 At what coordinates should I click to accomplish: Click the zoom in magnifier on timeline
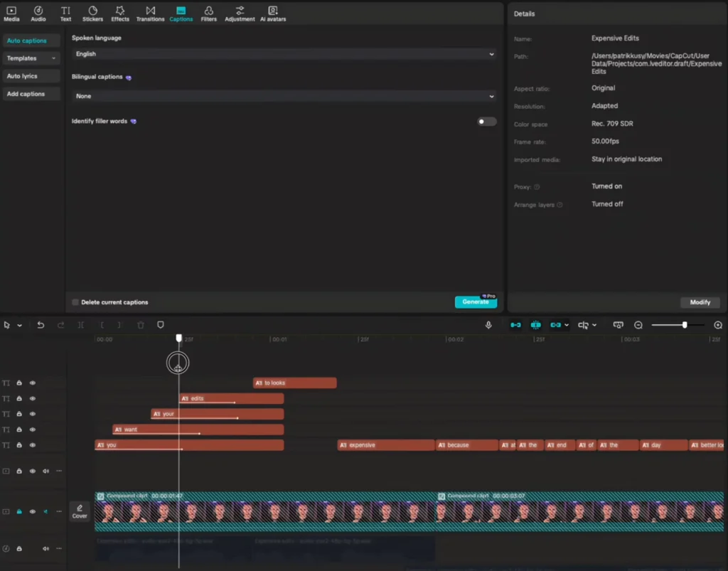click(718, 325)
